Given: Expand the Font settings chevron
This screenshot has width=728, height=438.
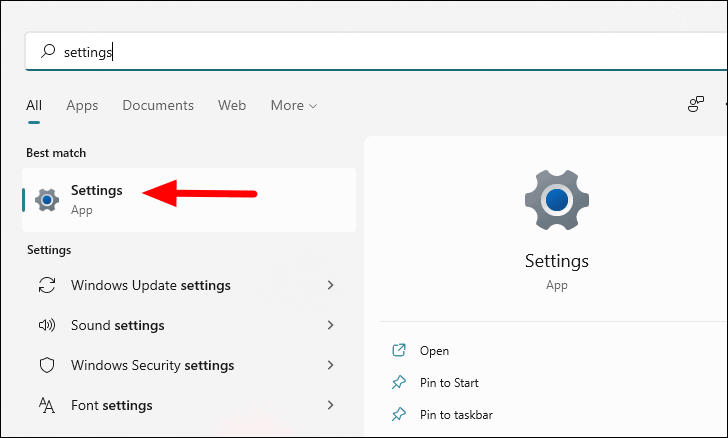Looking at the screenshot, I should click(331, 405).
